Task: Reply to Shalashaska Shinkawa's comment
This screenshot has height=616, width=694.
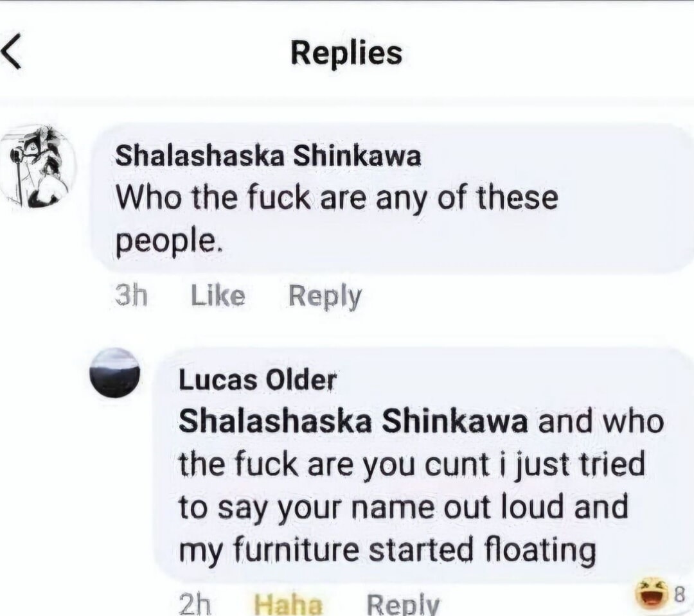Action: click(x=325, y=296)
